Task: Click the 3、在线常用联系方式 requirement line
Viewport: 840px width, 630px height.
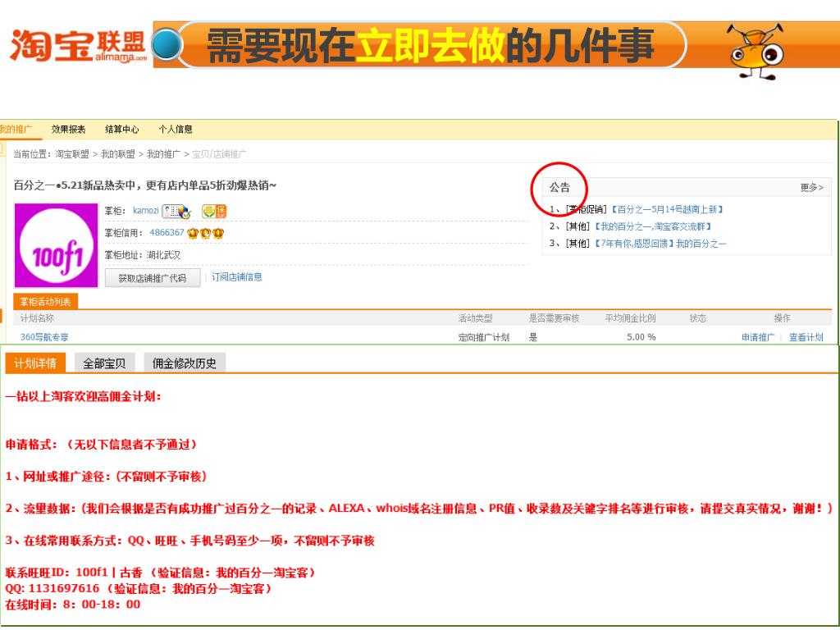Action: (x=190, y=541)
